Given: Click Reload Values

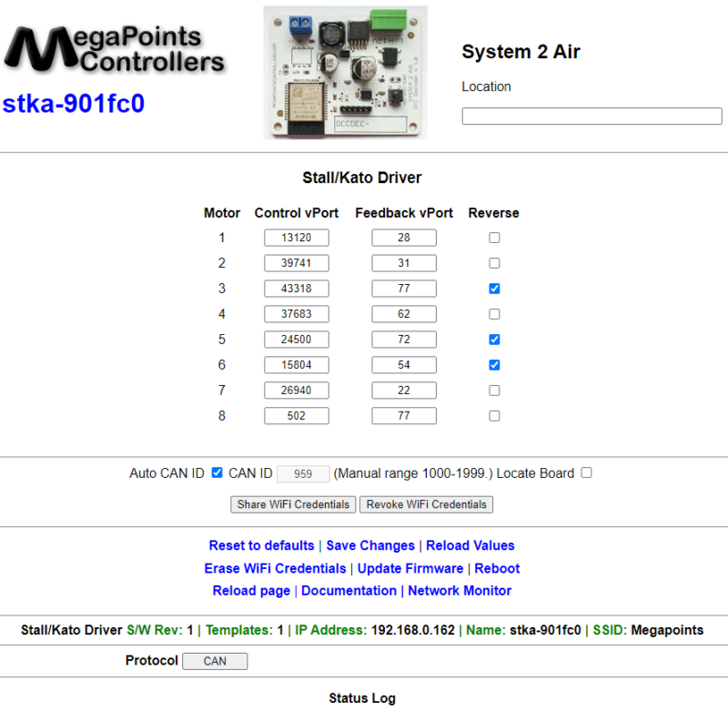Looking at the screenshot, I should click(470, 544).
